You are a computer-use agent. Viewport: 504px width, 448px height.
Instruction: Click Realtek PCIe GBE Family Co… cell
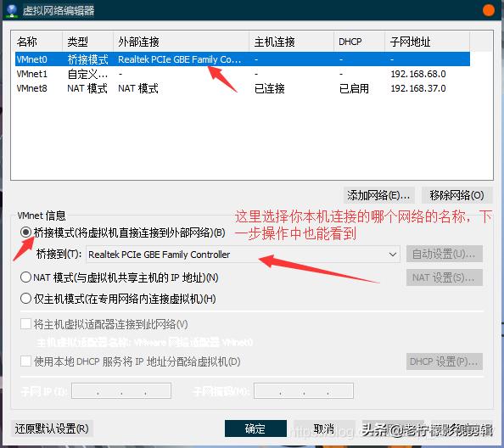(179, 59)
